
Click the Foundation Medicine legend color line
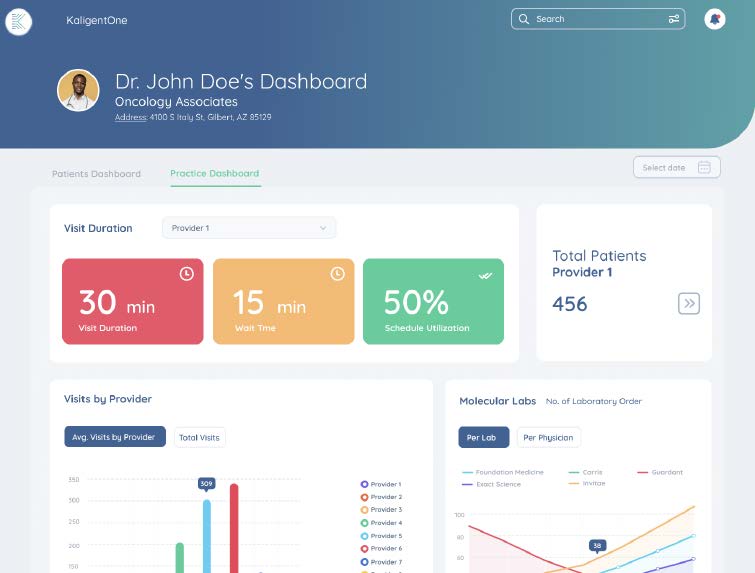pyautogui.click(x=467, y=472)
